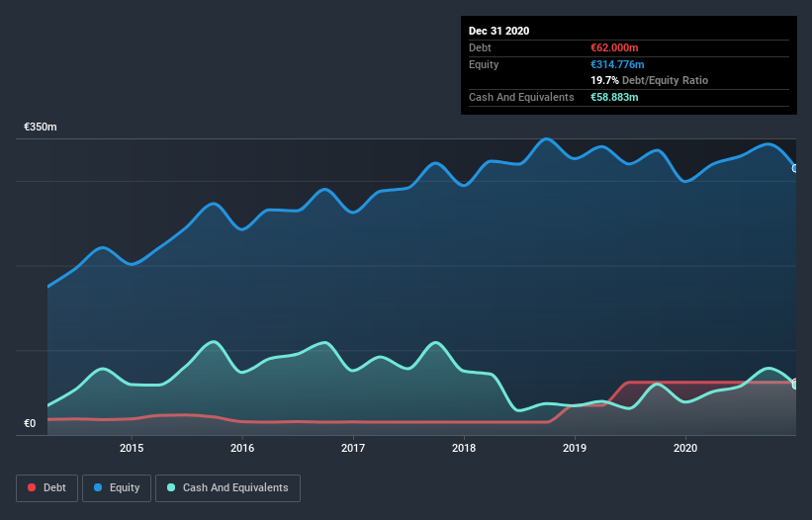
Task: Click the red Debt legend dot
Action: 32,487
